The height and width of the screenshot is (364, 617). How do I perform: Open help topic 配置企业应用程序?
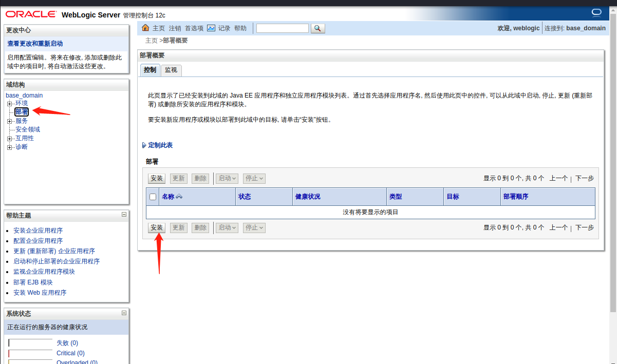[38, 241]
